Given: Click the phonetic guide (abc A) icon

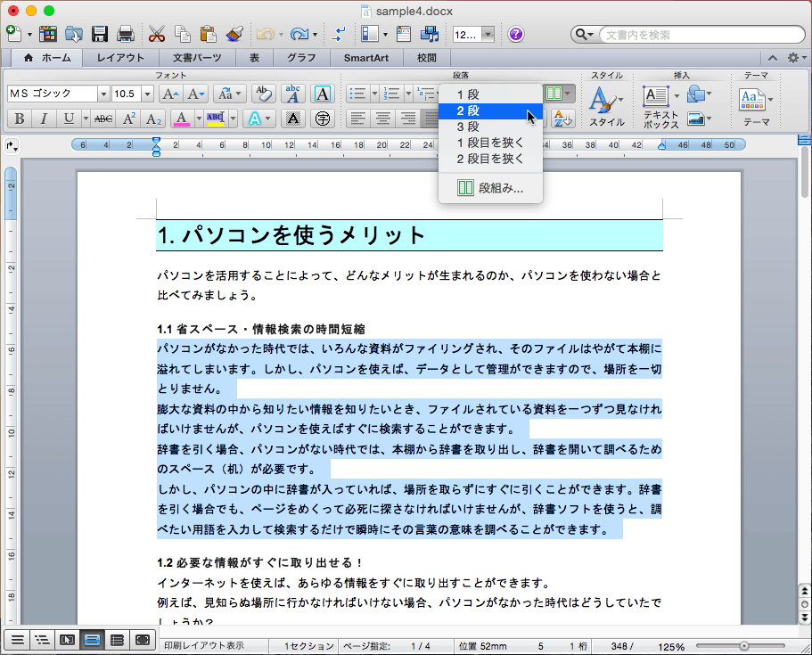Looking at the screenshot, I should 292,94.
